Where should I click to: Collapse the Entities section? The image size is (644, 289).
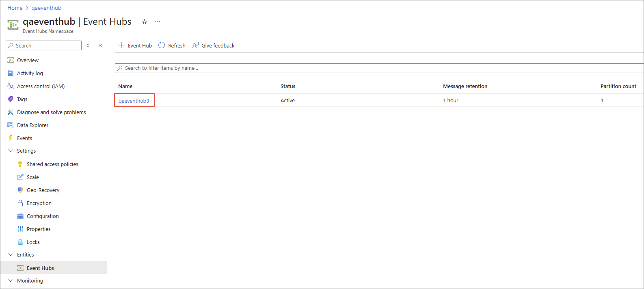click(11, 255)
